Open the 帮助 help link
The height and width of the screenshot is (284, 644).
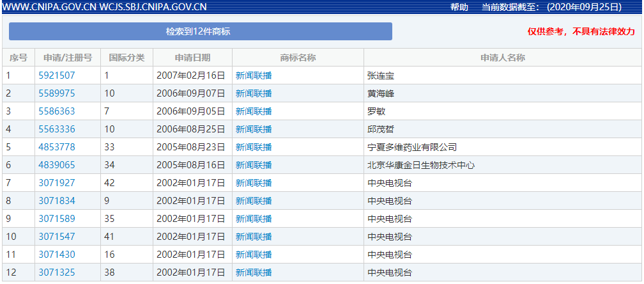coord(459,7)
